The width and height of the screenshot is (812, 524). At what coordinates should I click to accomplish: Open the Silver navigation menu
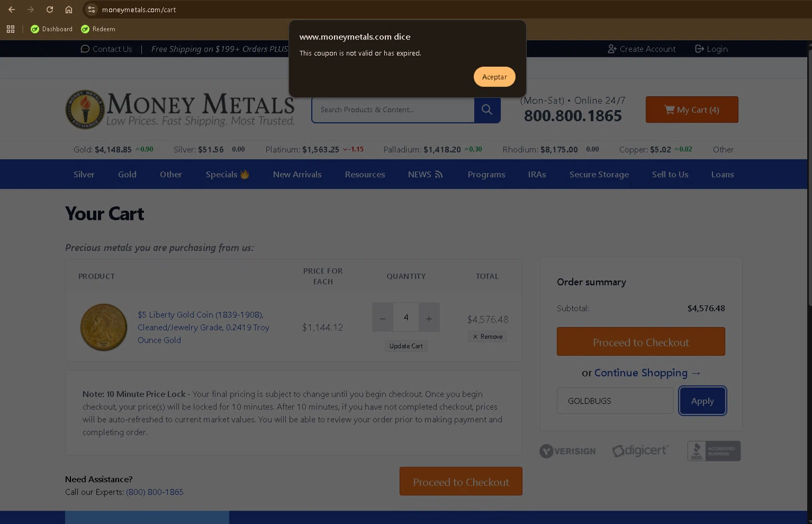tap(84, 174)
